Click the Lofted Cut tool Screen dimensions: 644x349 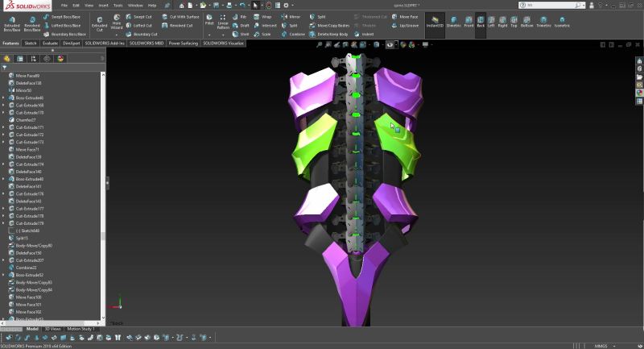point(138,26)
